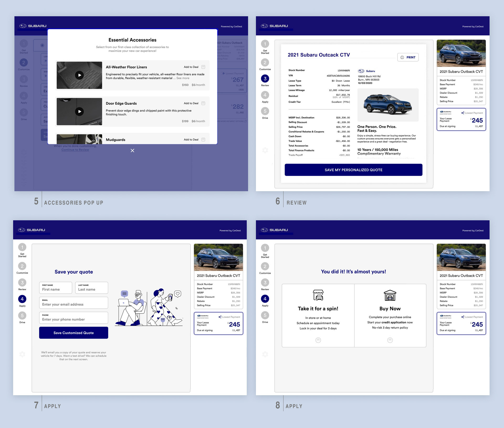504x428 pixels.
Task: Open Mudguards accessory thumbnail
Action: click(79, 139)
